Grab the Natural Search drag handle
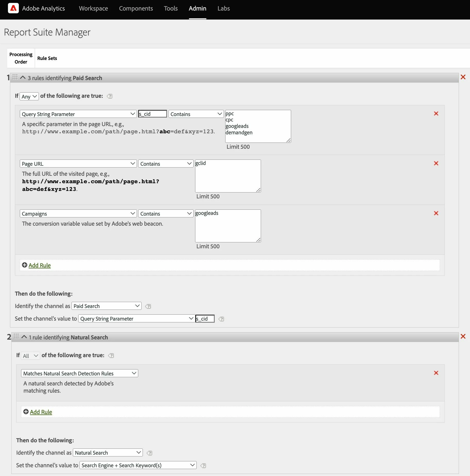 (16, 336)
